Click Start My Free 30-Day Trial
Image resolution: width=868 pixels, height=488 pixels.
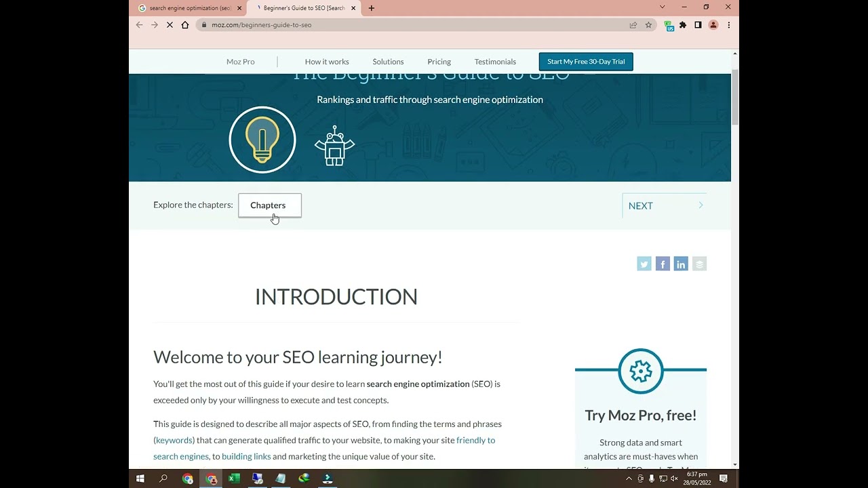point(586,62)
